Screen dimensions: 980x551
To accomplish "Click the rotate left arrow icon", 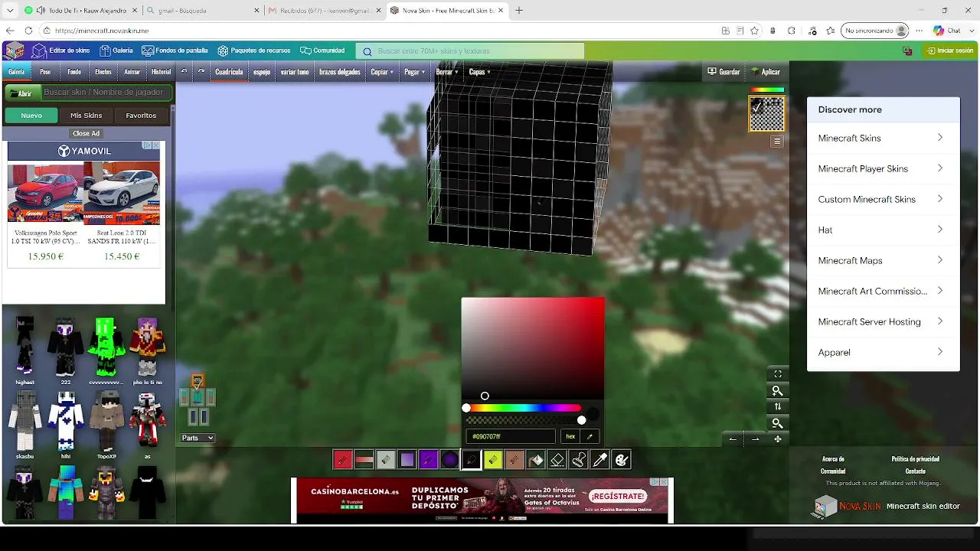I will 733,439.
